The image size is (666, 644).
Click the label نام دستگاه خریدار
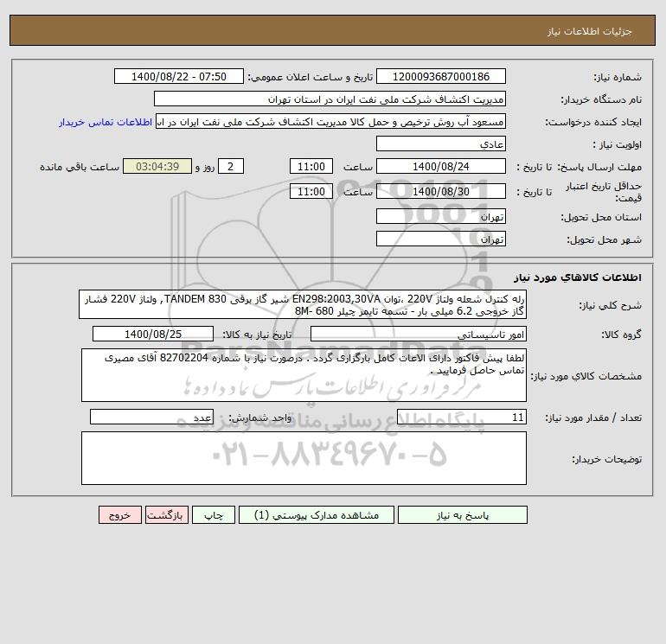[601, 99]
